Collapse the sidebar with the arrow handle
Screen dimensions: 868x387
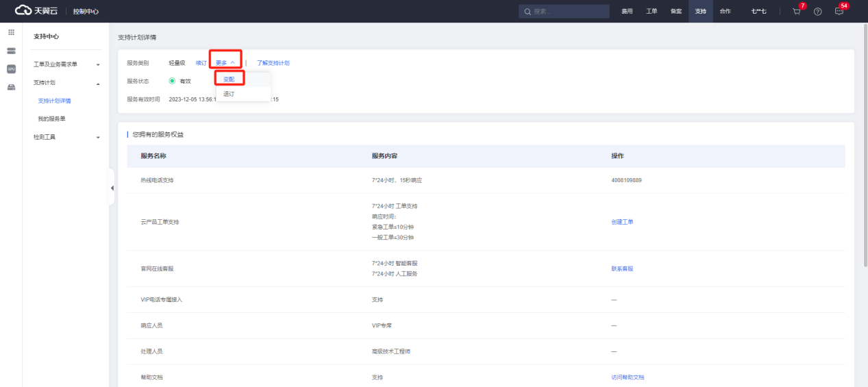click(112, 188)
